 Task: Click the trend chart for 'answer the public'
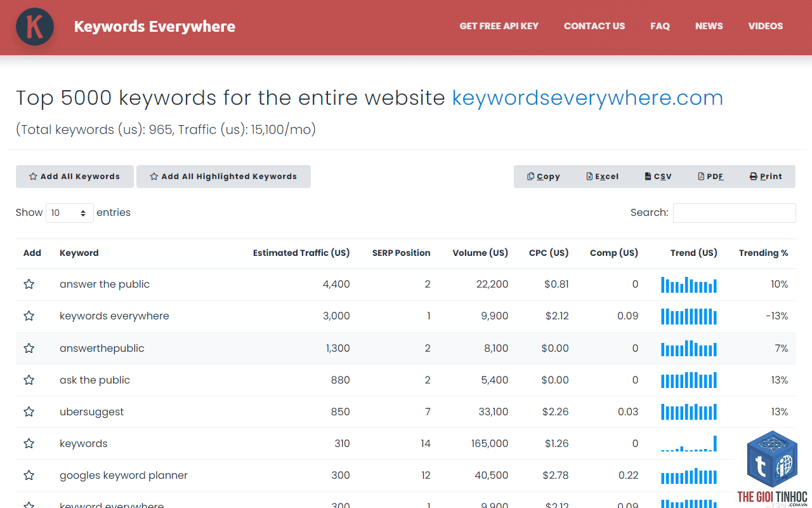pyautogui.click(x=689, y=284)
